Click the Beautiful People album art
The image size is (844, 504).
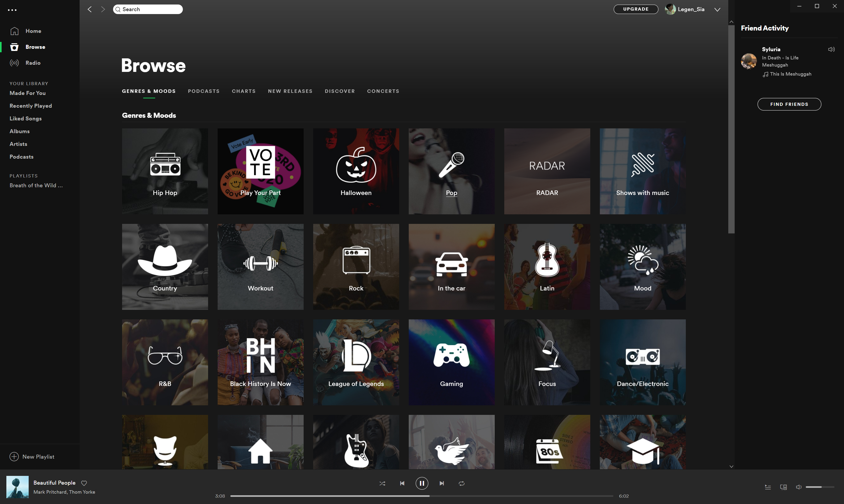click(x=17, y=487)
